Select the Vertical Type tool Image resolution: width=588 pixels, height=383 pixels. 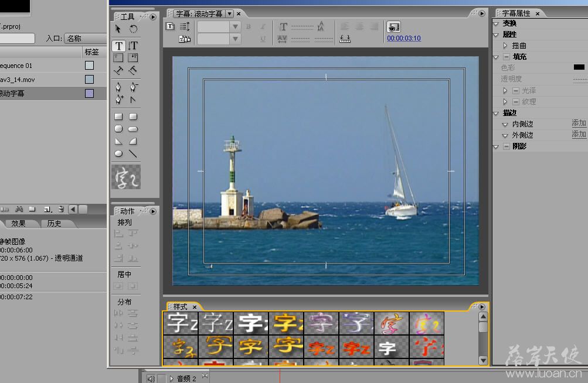click(x=133, y=46)
